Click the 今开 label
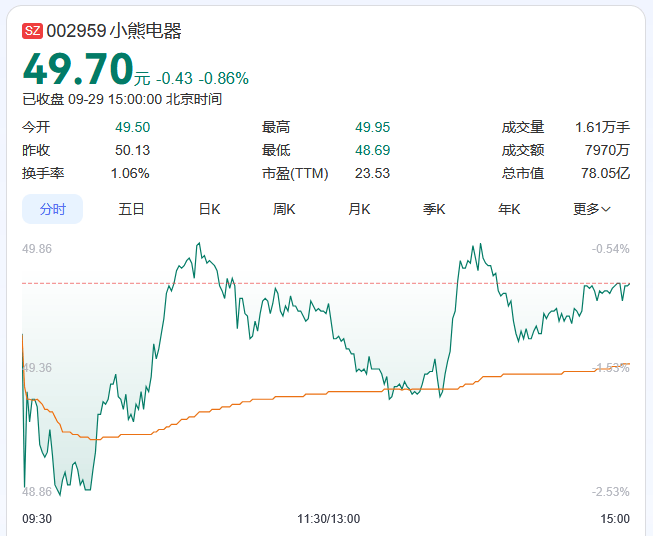Viewport: 653px width, 536px height. pyautogui.click(x=36, y=127)
